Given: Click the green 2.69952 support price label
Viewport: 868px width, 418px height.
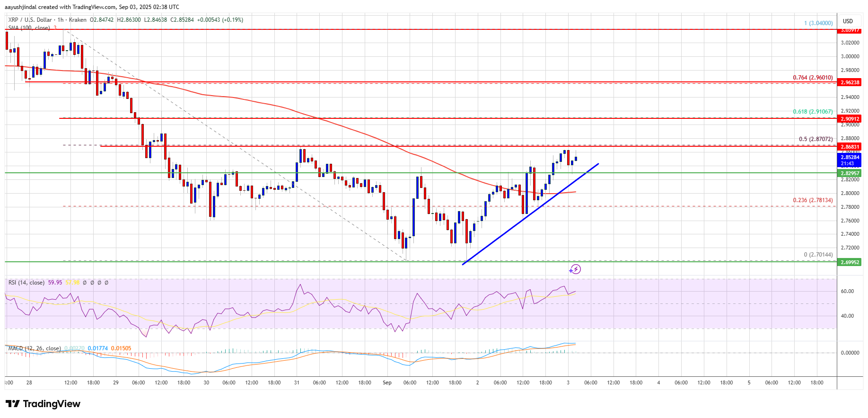Looking at the screenshot, I should point(850,262).
